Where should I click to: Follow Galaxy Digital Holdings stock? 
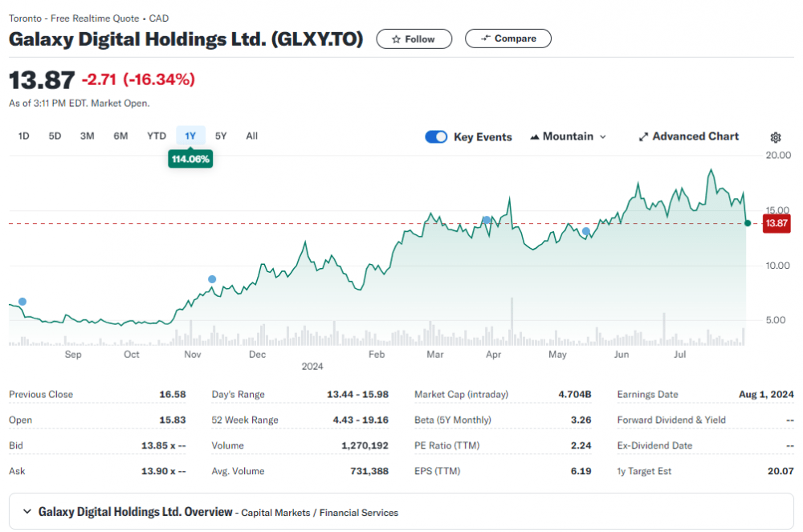(x=414, y=39)
